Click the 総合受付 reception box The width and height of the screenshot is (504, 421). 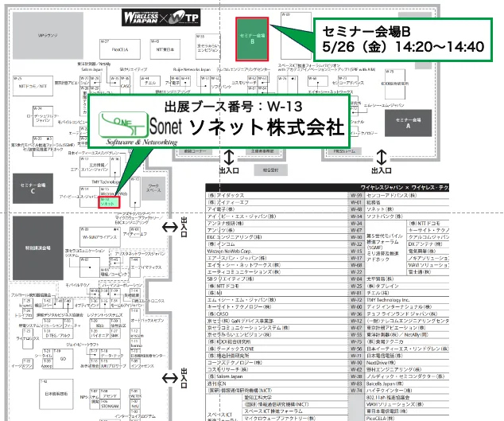click(270, 170)
